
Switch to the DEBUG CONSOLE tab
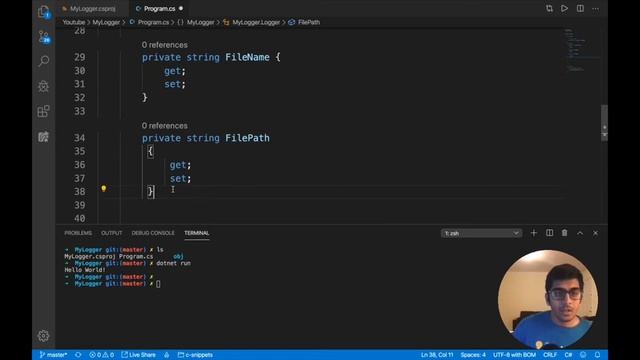click(153, 233)
